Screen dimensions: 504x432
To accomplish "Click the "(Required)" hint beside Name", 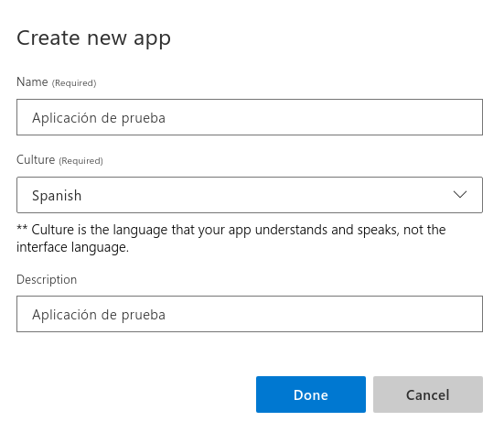I will pyautogui.click(x=74, y=83).
